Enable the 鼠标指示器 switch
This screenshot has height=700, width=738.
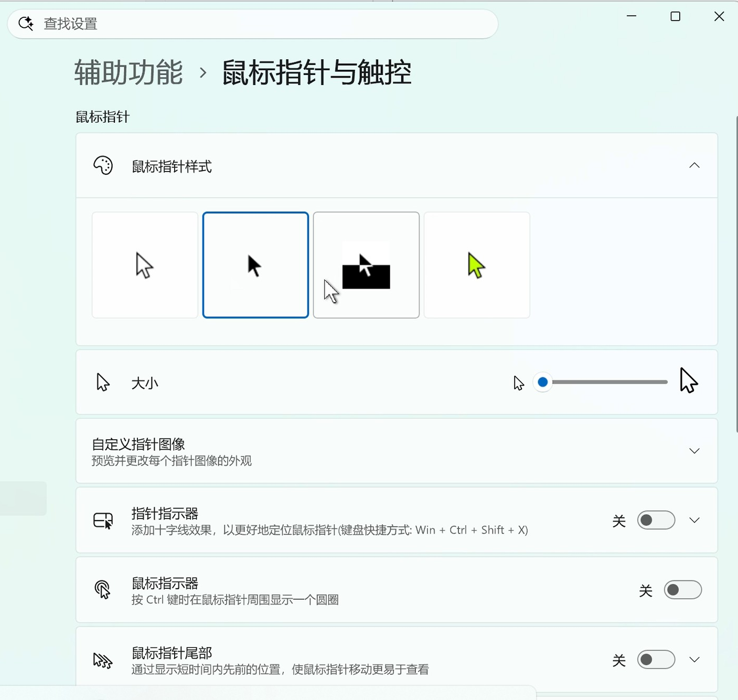[x=683, y=590]
